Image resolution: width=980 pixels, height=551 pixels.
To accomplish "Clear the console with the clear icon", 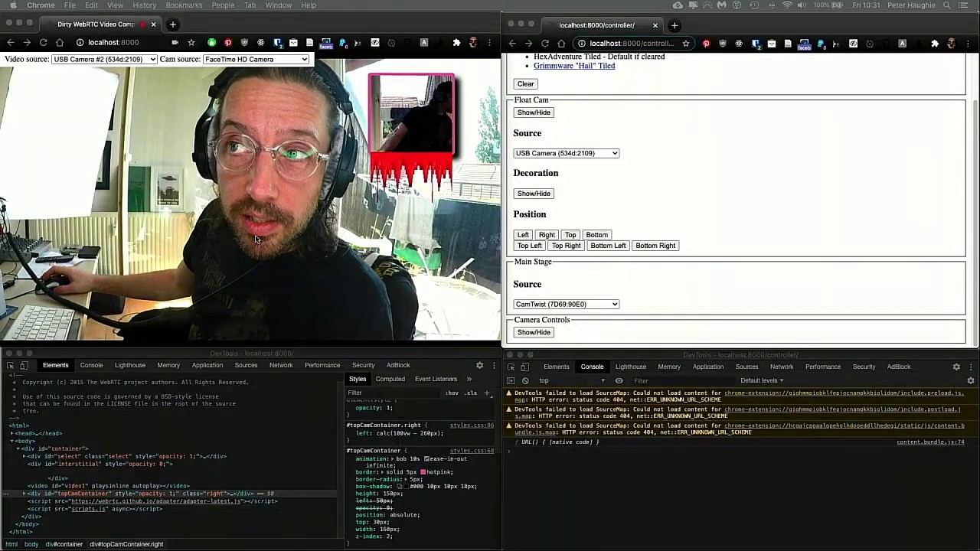I will 525,380.
